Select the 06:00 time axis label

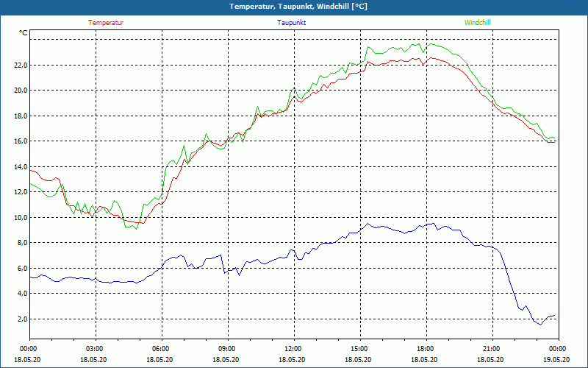pos(161,349)
